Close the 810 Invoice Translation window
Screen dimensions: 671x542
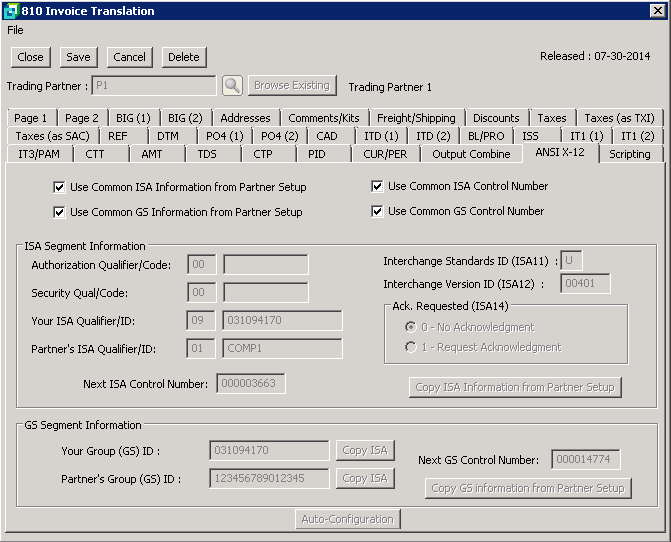coord(657,11)
